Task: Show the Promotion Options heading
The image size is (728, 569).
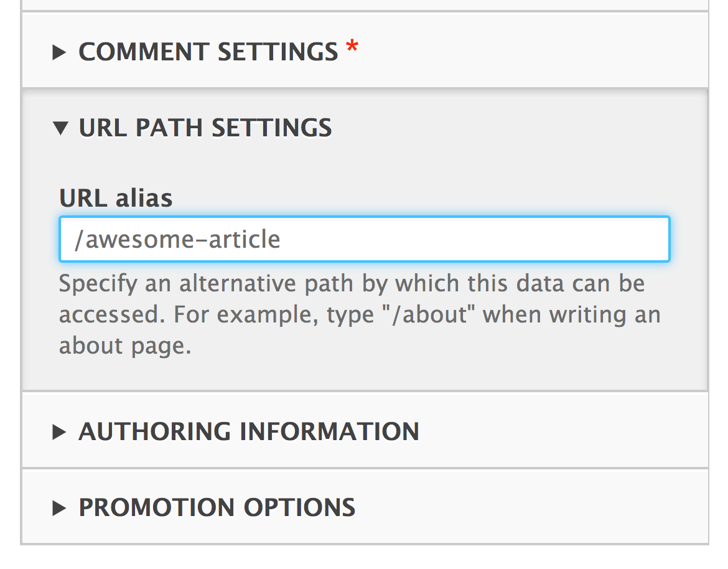Action: 217,508
